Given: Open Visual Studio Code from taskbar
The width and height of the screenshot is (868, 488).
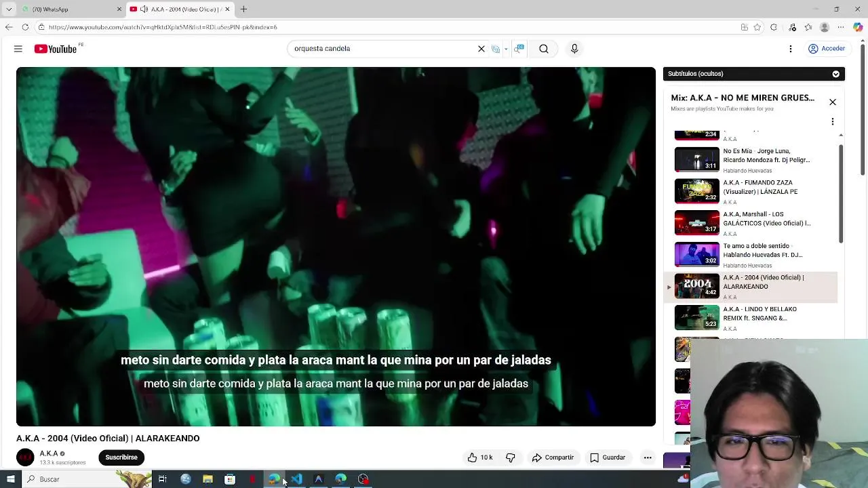Looking at the screenshot, I should (296, 479).
